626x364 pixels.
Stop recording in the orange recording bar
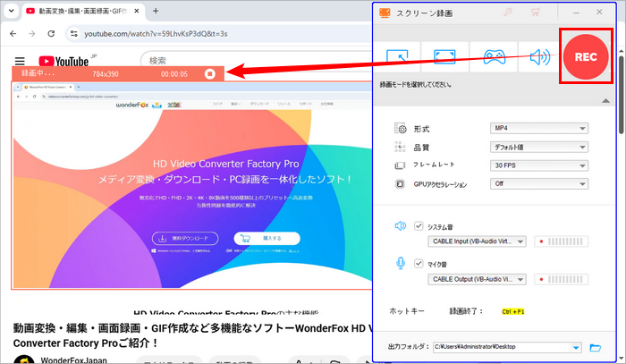[209, 74]
